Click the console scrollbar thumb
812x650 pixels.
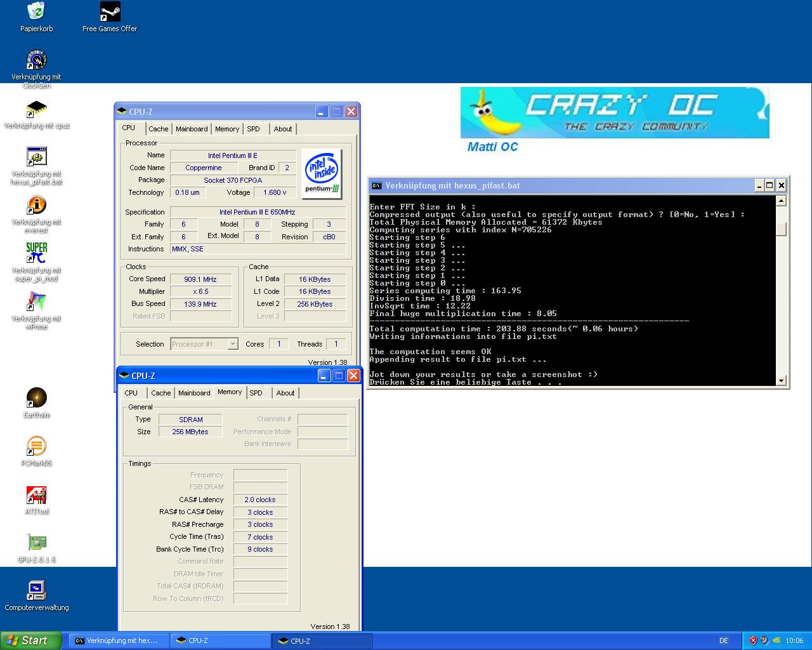782,230
